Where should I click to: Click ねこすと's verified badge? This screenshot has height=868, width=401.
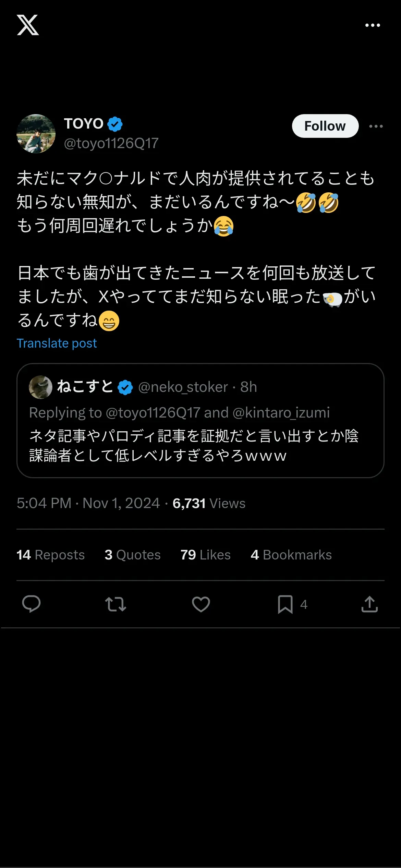tap(125, 387)
